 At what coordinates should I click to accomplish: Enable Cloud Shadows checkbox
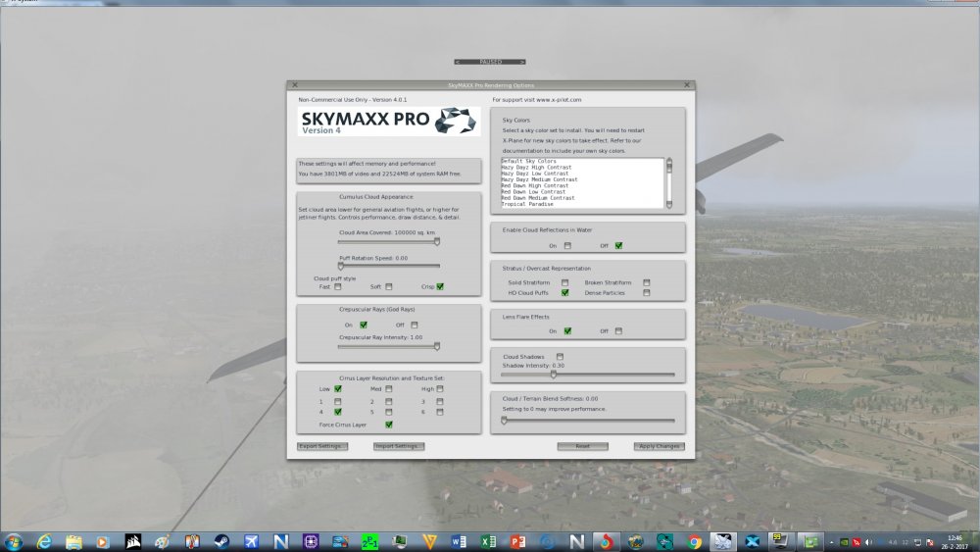tap(560, 357)
